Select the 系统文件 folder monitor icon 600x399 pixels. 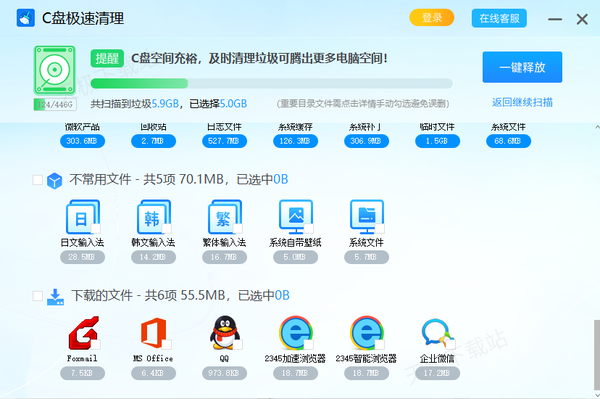pos(367,217)
